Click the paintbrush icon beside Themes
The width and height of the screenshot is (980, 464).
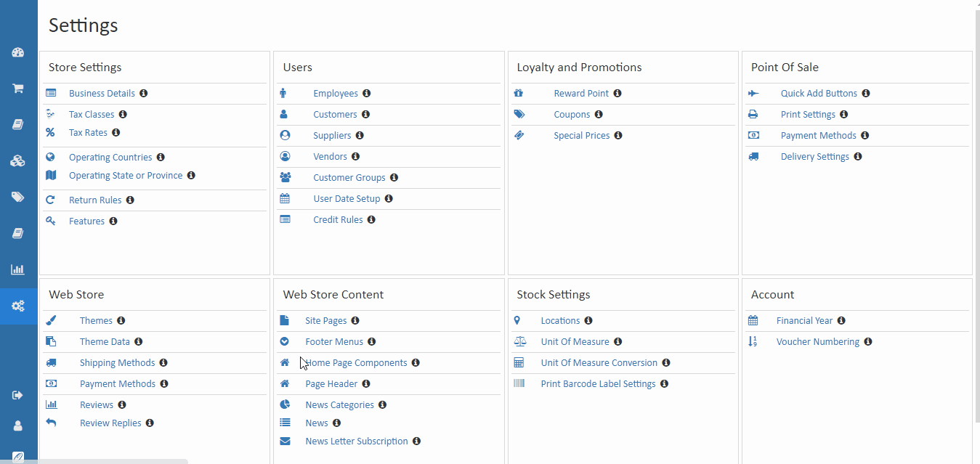tap(51, 321)
